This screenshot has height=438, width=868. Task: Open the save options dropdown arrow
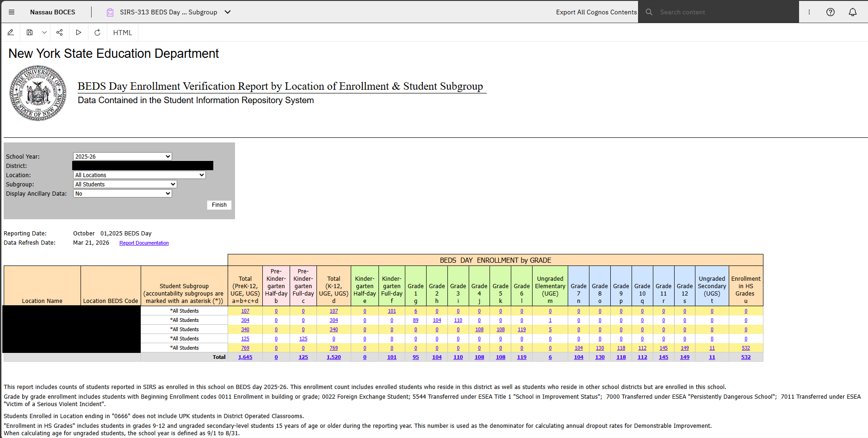[x=44, y=32]
